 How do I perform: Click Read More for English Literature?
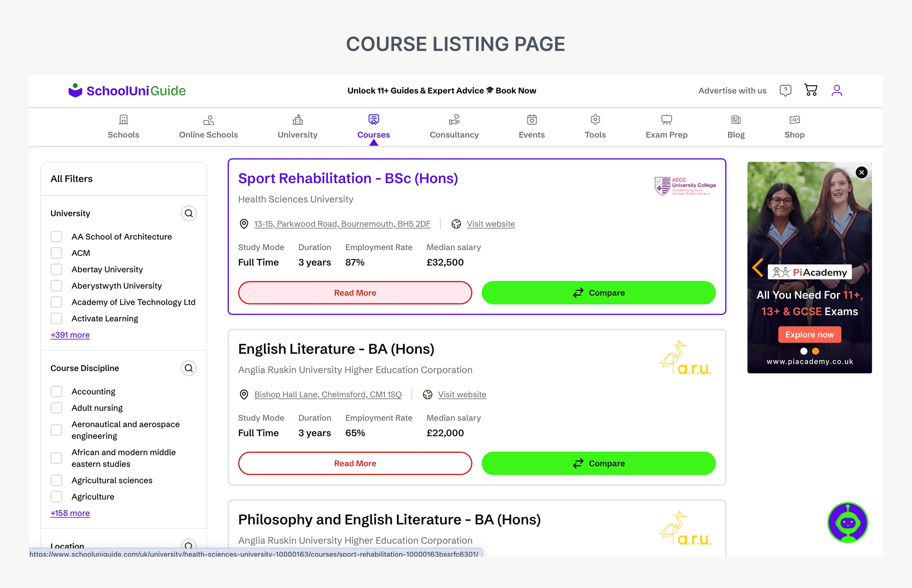[x=355, y=463]
